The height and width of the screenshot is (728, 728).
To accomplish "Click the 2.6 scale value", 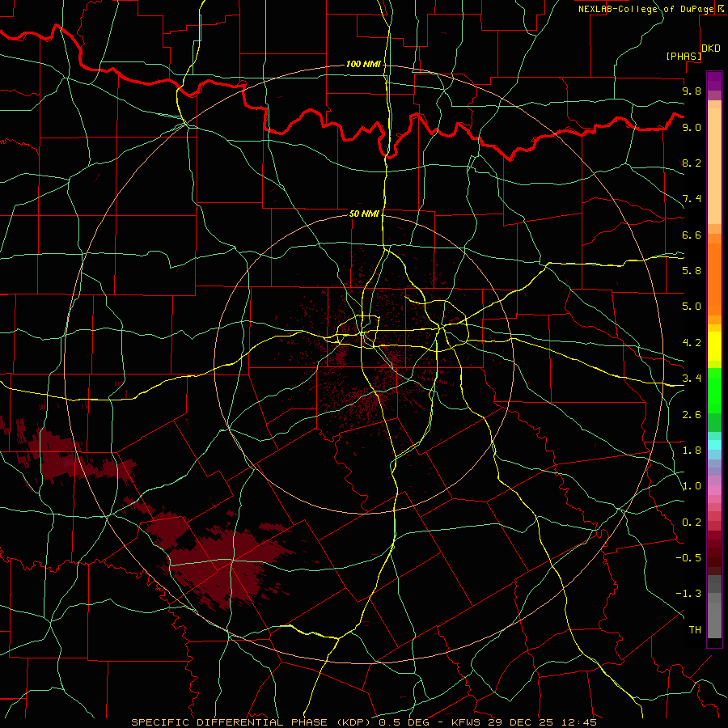I will (x=692, y=415).
